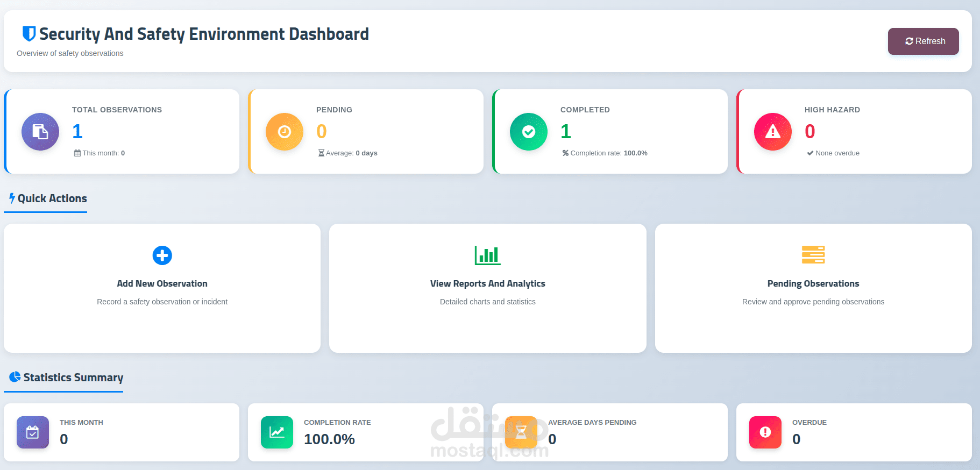Click the AVERAGE DAYS PENDING label
Screen dimensions: 980x470
[x=592, y=423]
